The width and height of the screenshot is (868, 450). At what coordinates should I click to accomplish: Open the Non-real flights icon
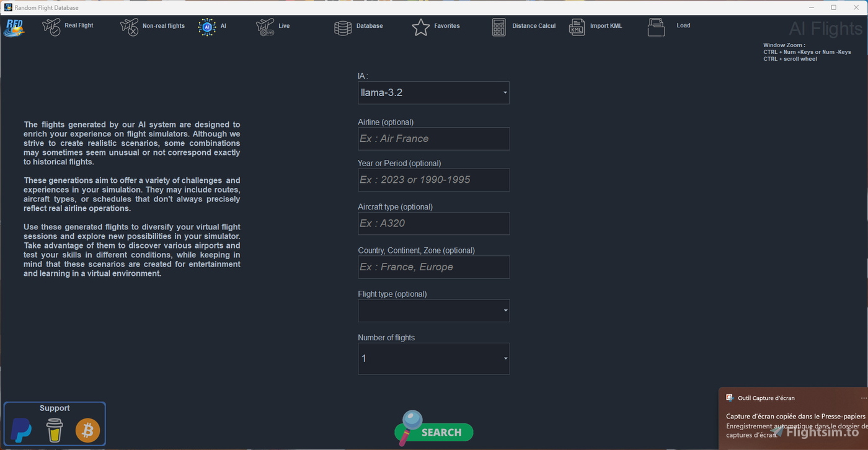coord(129,27)
